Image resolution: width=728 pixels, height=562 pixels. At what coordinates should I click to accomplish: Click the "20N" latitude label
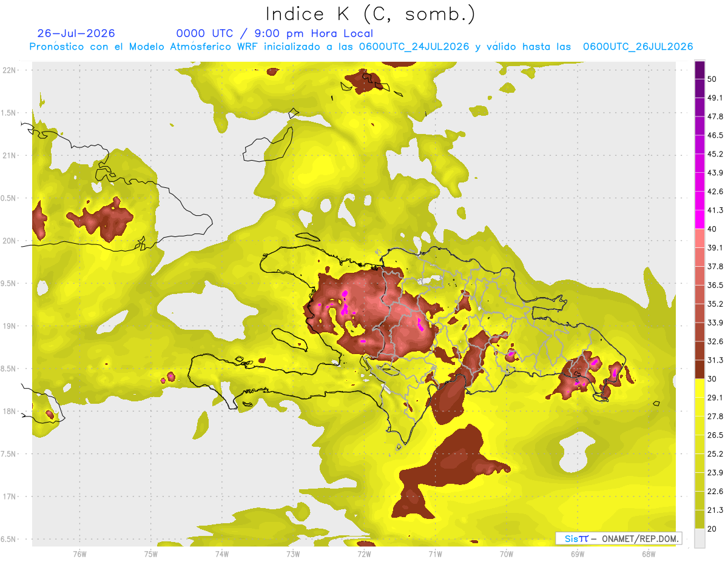(x=10, y=241)
